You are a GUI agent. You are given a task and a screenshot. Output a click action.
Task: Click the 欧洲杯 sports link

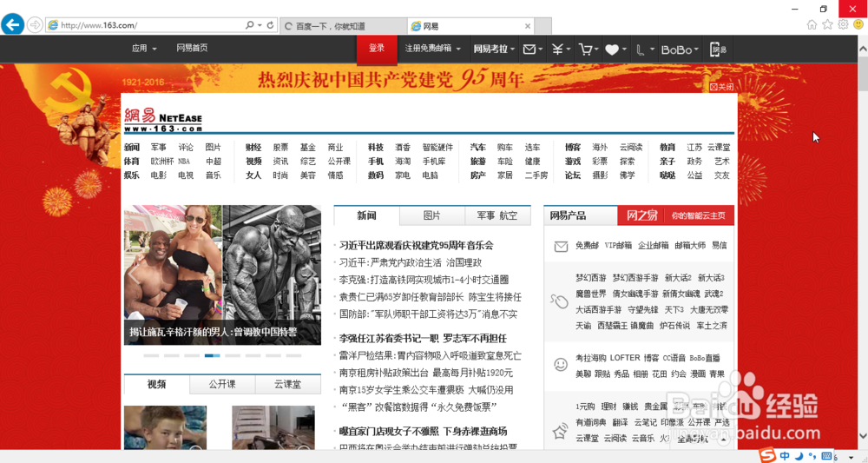162,162
